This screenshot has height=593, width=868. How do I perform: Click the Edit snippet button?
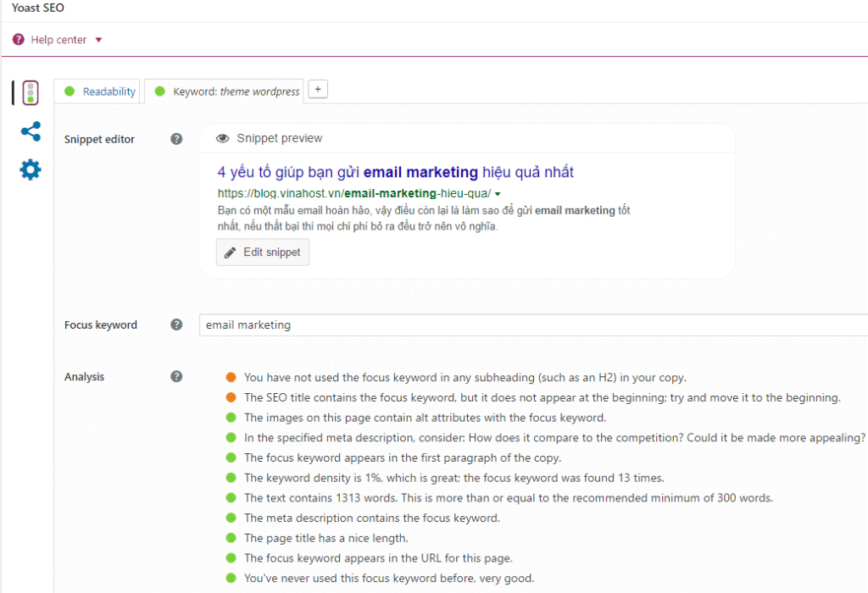point(263,252)
